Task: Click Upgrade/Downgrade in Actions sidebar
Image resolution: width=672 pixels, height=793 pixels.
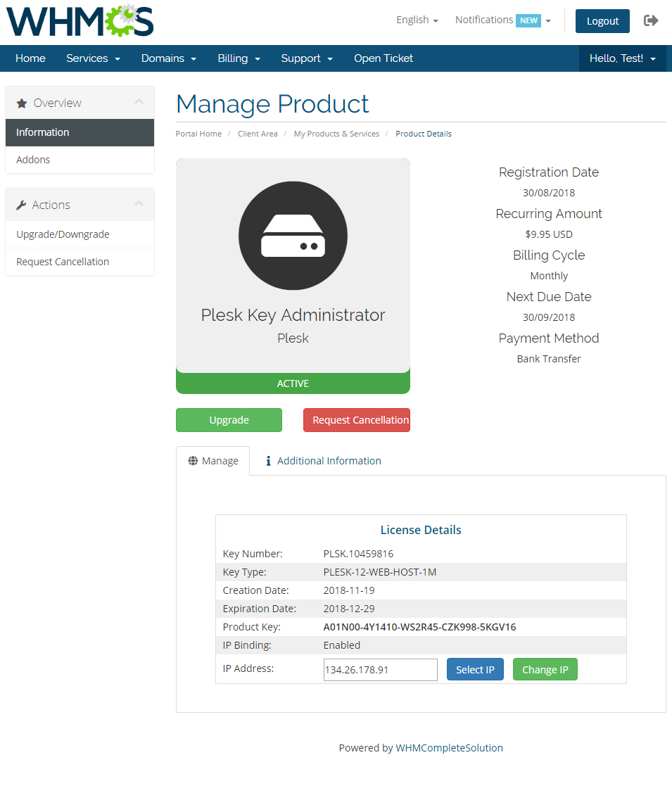Action: (x=80, y=234)
